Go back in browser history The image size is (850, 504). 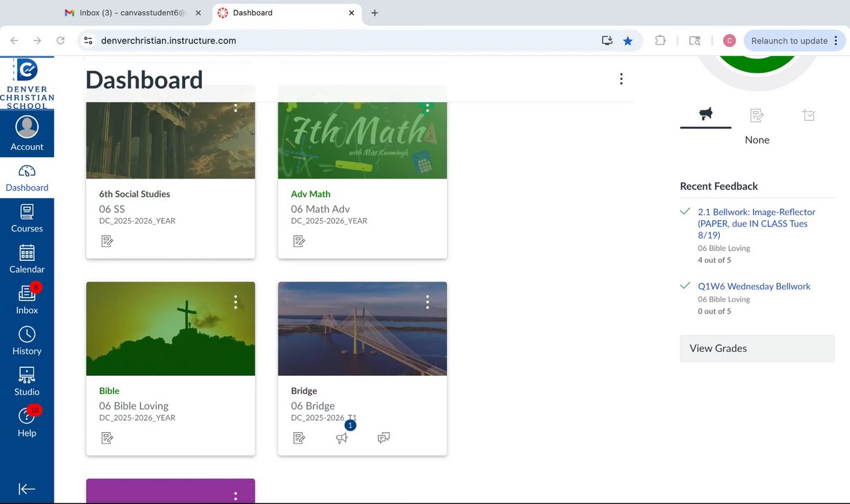[15, 41]
